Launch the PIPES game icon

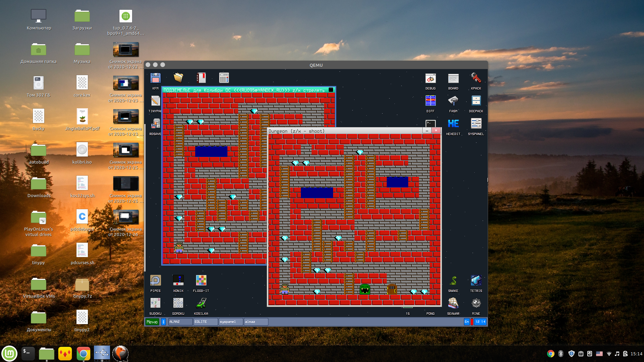tap(155, 281)
